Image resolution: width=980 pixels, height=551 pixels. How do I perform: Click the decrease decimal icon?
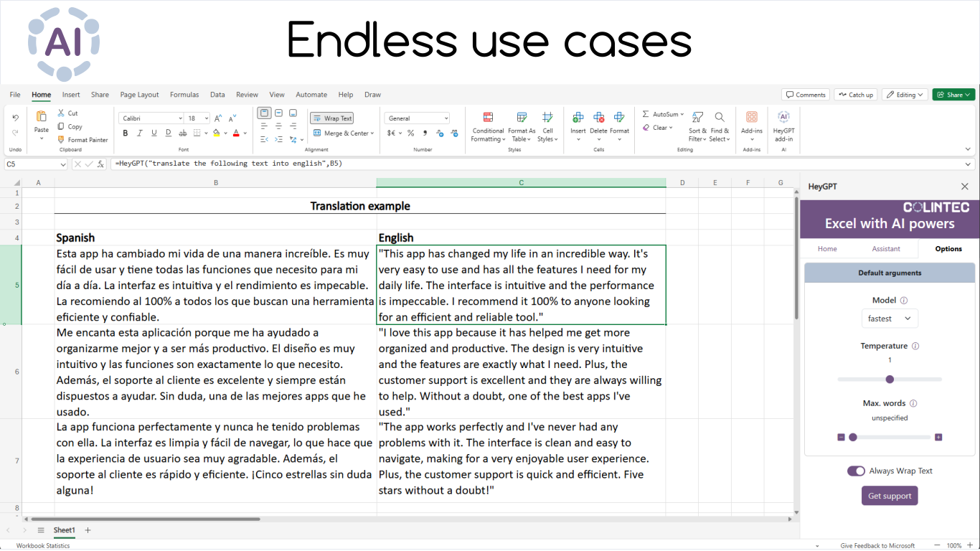click(454, 133)
